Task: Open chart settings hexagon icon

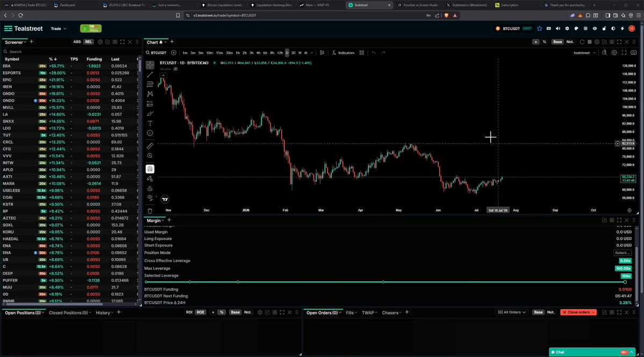Action: coord(614,53)
